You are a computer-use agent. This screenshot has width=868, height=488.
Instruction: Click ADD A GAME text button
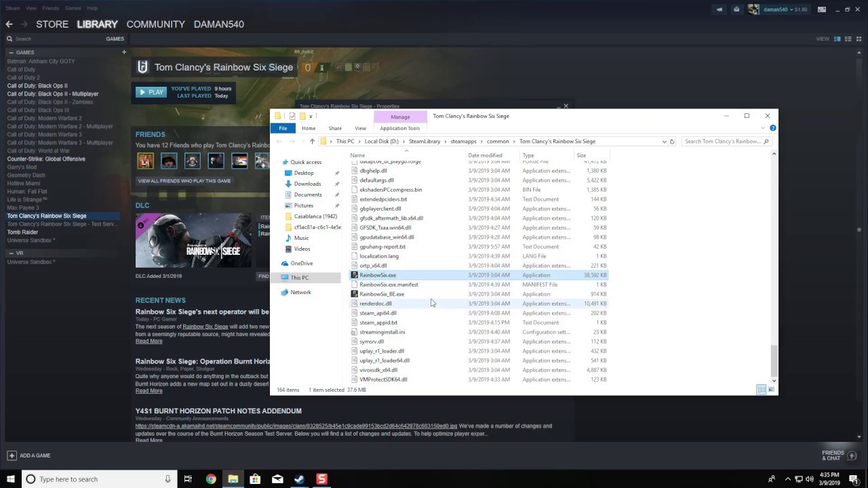35,455
